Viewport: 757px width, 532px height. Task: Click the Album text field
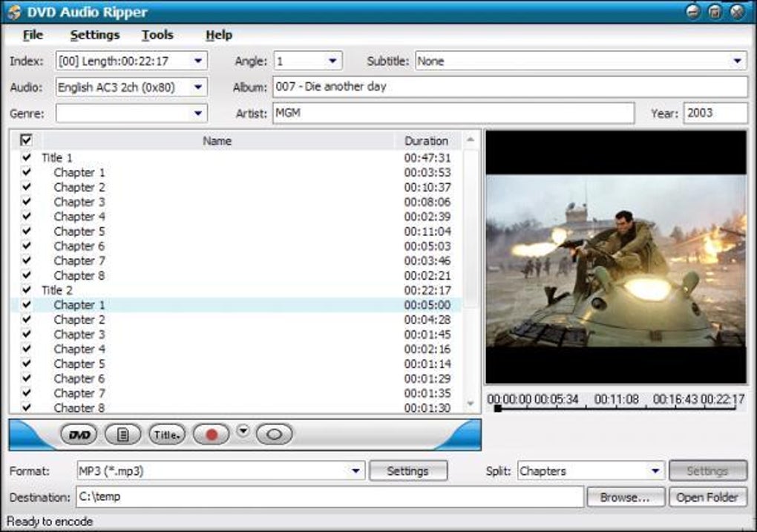[510, 87]
